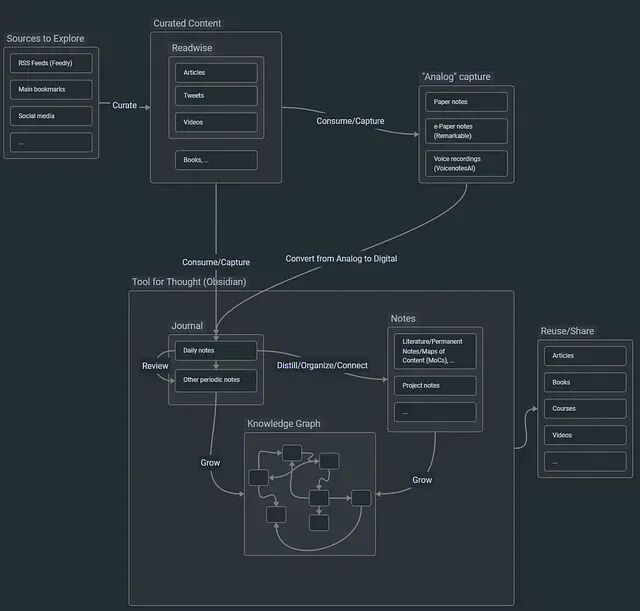
Task: Click the "Analog" capture group title
Action: (x=456, y=77)
